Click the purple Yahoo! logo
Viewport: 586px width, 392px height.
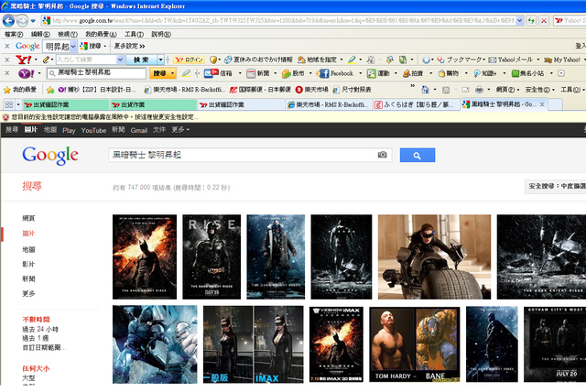pyautogui.click(x=27, y=73)
